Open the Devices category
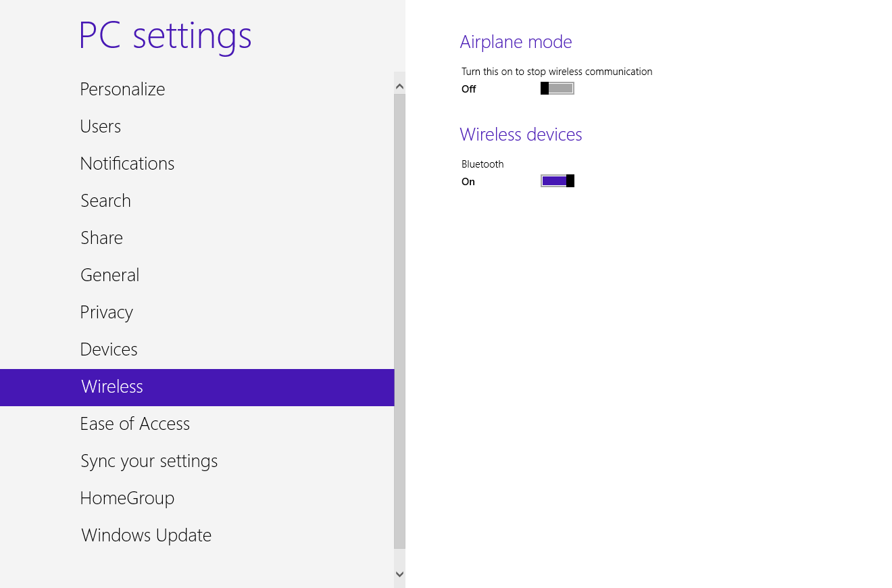The image size is (892, 588). [197, 349]
